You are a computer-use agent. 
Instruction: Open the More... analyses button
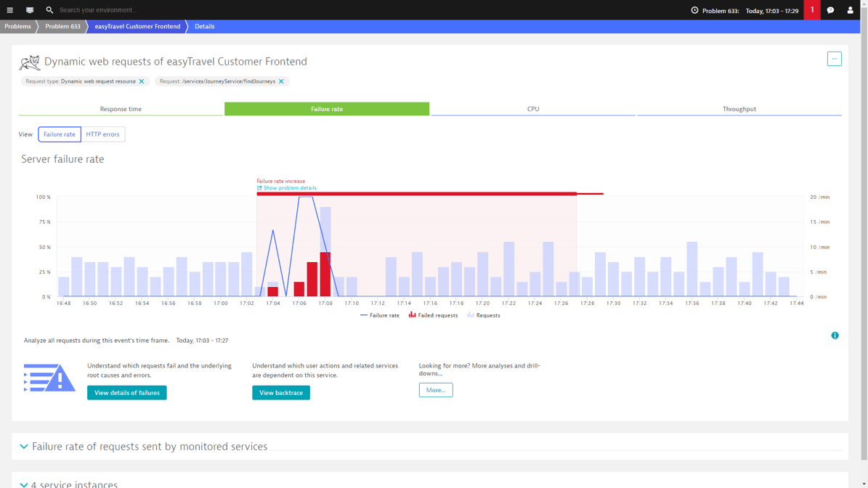(x=436, y=390)
